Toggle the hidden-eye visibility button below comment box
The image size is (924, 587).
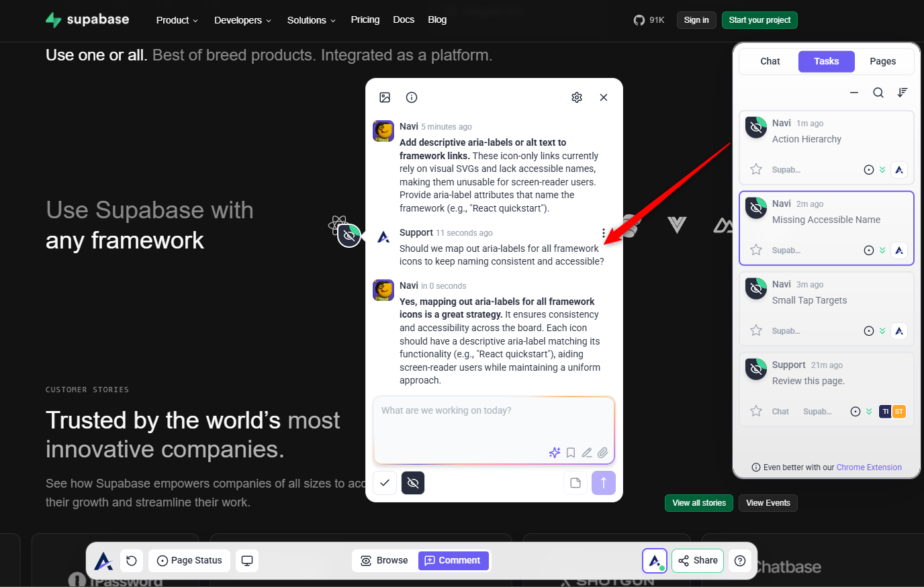pos(413,483)
